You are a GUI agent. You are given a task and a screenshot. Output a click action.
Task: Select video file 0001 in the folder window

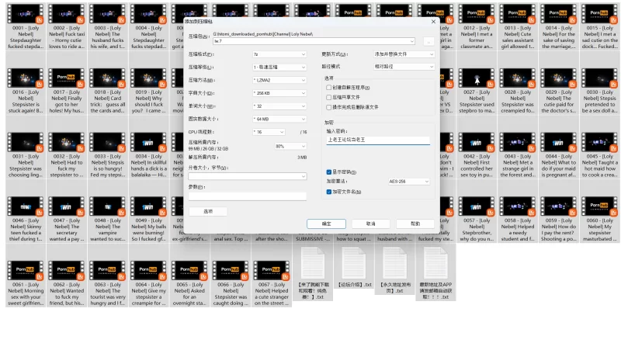point(26,26)
